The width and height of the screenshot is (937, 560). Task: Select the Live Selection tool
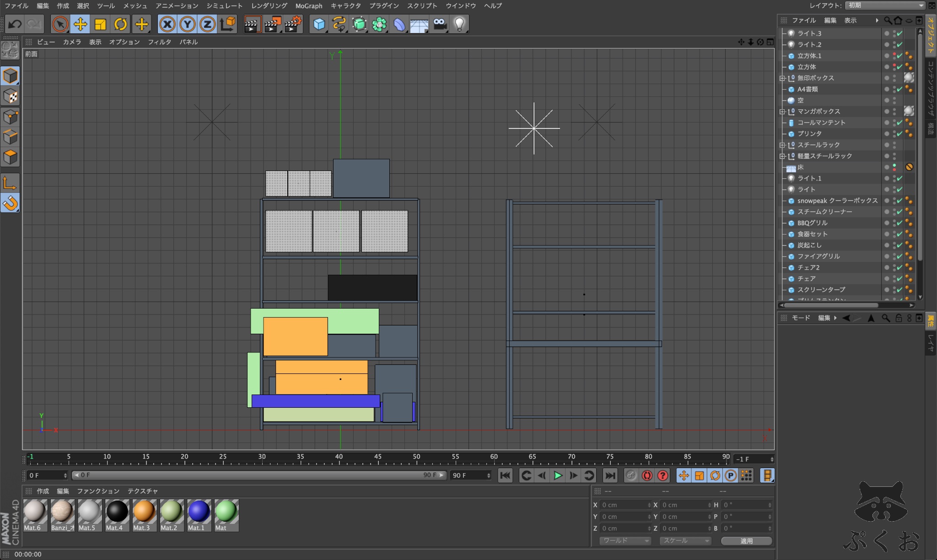coord(60,24)
